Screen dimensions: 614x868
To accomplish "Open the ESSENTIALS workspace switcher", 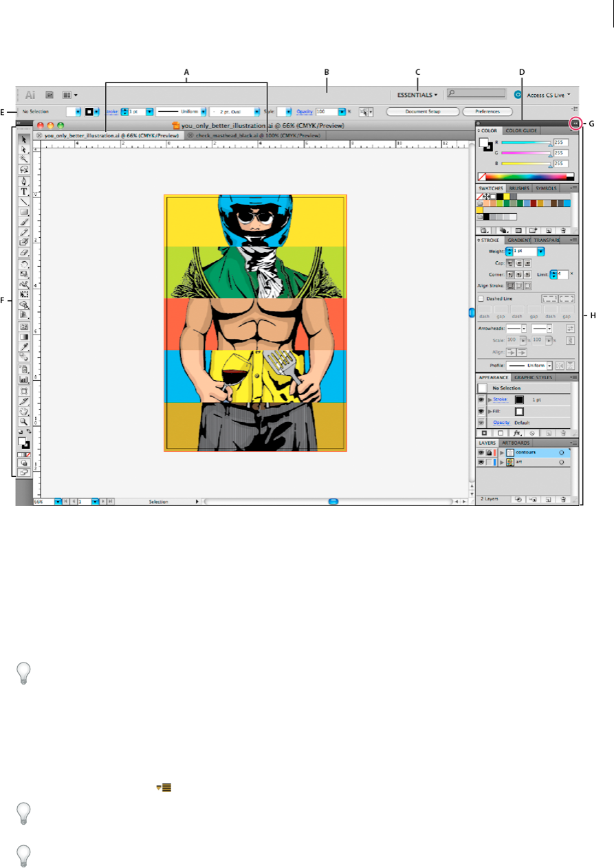I will 417,95.
